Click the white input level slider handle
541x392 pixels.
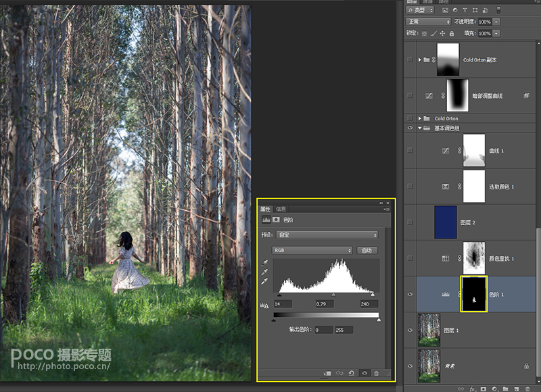click(373, 295)
